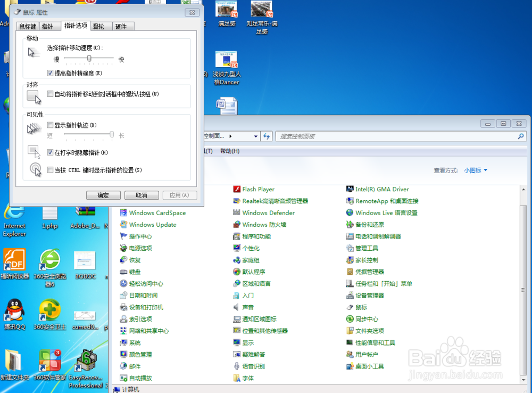Select 指针选项 tab
This screenshot has height=393, width=532.
(76, 26)
